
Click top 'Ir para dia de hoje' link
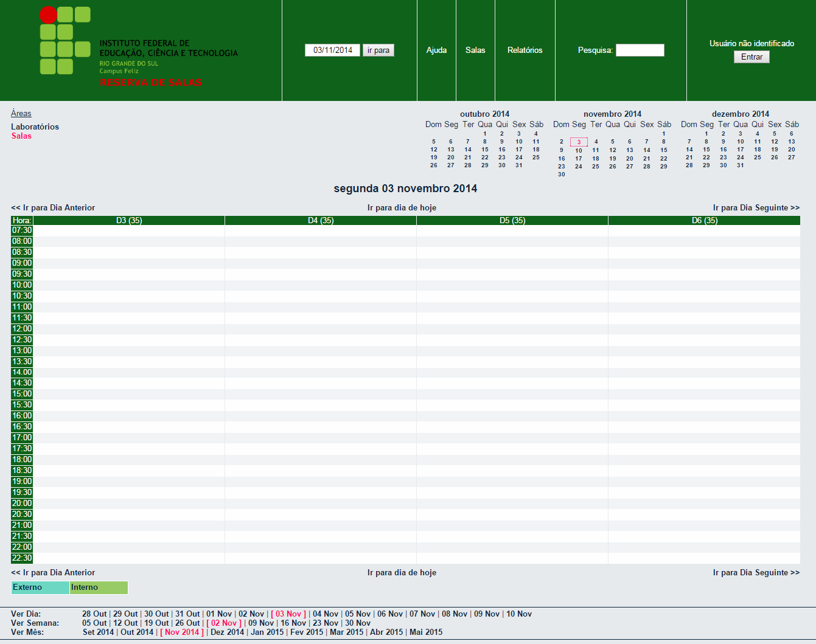pyautogui.click(x=402, y=207)
